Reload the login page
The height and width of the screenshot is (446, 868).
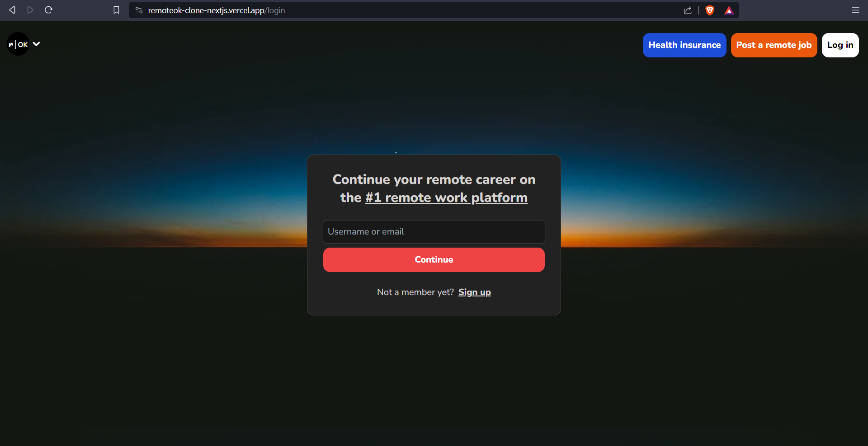tap(49, 10)
